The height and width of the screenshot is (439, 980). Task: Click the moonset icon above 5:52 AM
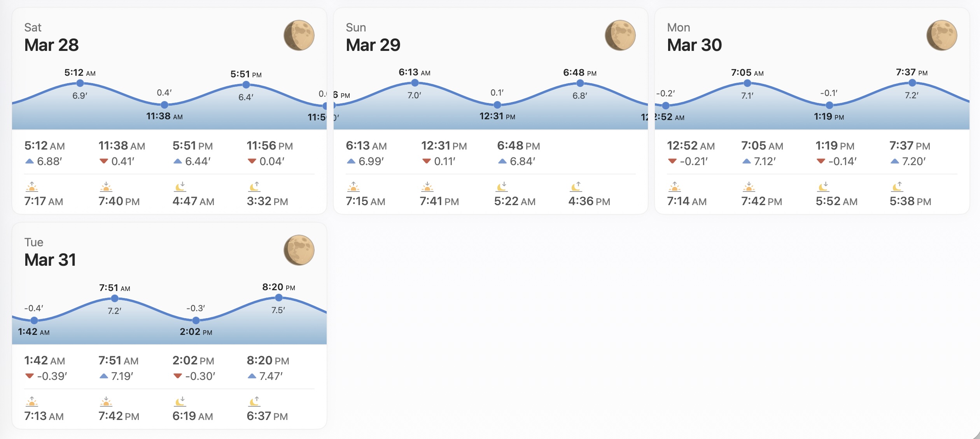(823, 187)
